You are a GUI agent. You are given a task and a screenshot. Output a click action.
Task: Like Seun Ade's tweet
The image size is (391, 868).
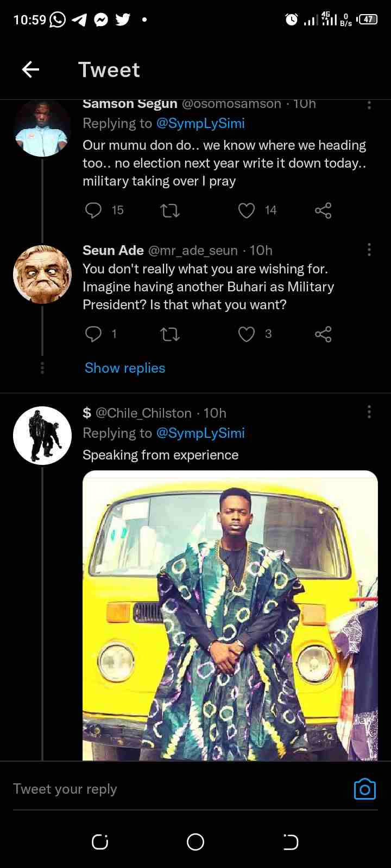coord(247,334)
